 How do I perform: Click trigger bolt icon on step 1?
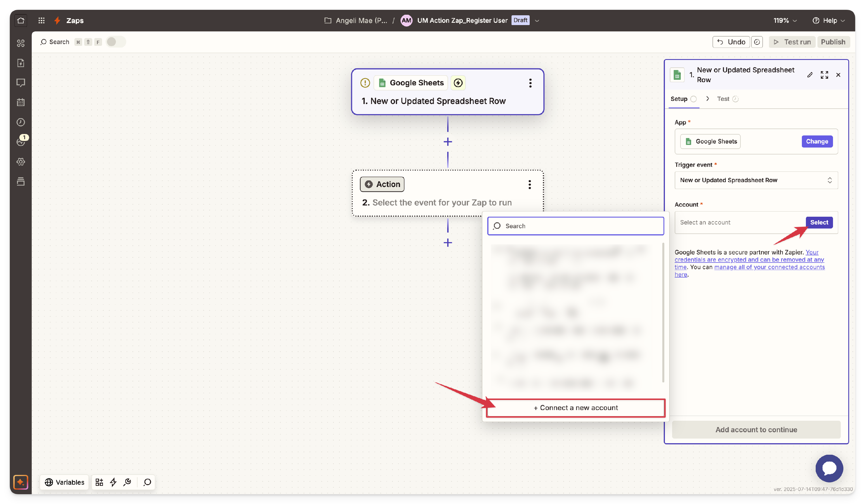(458, 83)
